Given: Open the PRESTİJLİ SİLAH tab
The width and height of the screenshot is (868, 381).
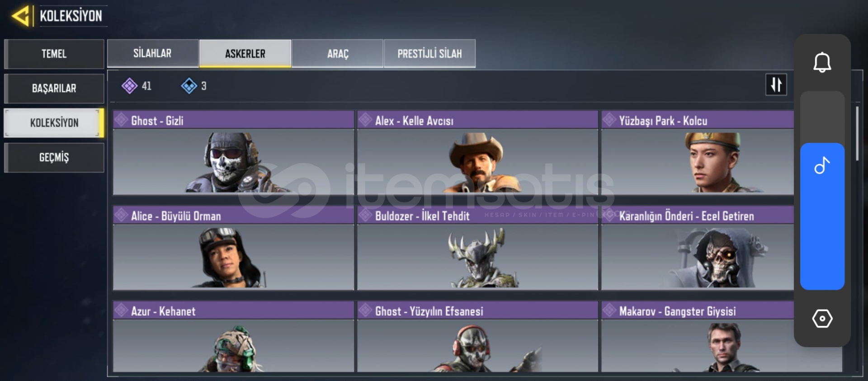Looking at the screenshot, I should pyautogui.click(x=429, y=53).
